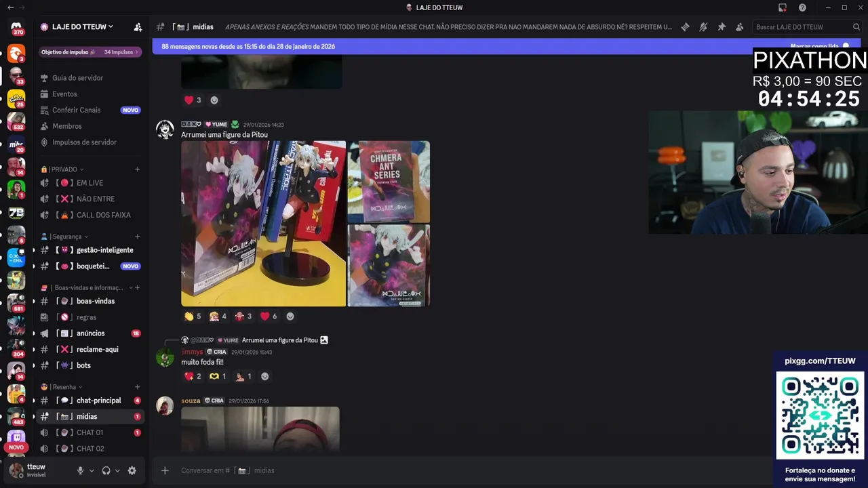
Task: Create channel plus in Resenha category
Action: 138,387
